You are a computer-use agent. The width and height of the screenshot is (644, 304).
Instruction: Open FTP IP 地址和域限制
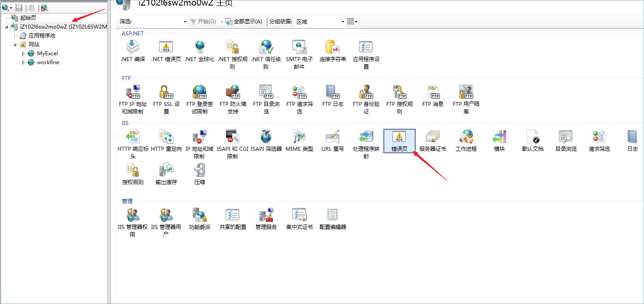[x=133, y=99]
